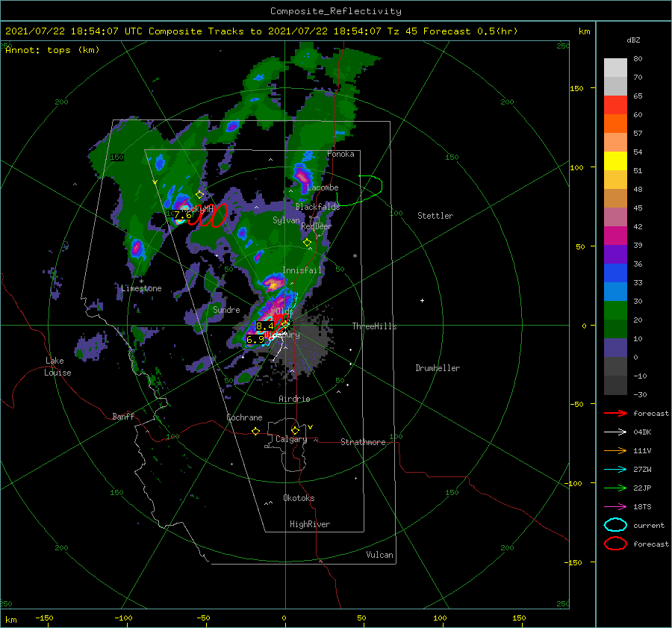Select the Composite Tracks timestamp header line
Screen dimensions: 672x628
tap(261, 31)
